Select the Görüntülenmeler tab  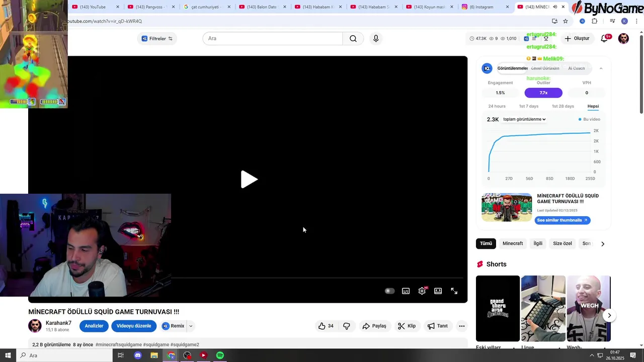click(x=512, y=68)
